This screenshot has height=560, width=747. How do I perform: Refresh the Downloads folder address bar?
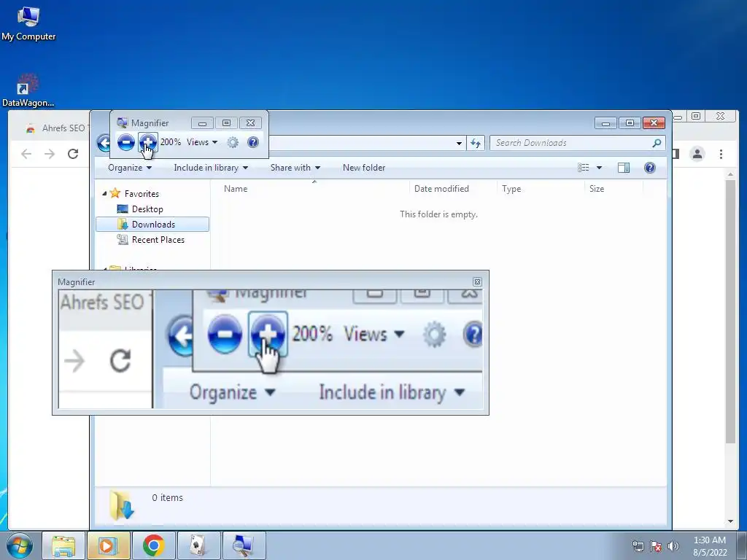[x=476, y=143]
